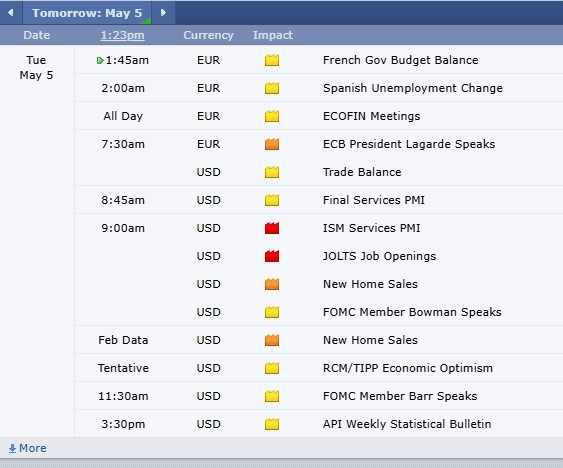Open the Currency column filter header
This screenshot has width=563, height=468.
click(x=208, y=35)
